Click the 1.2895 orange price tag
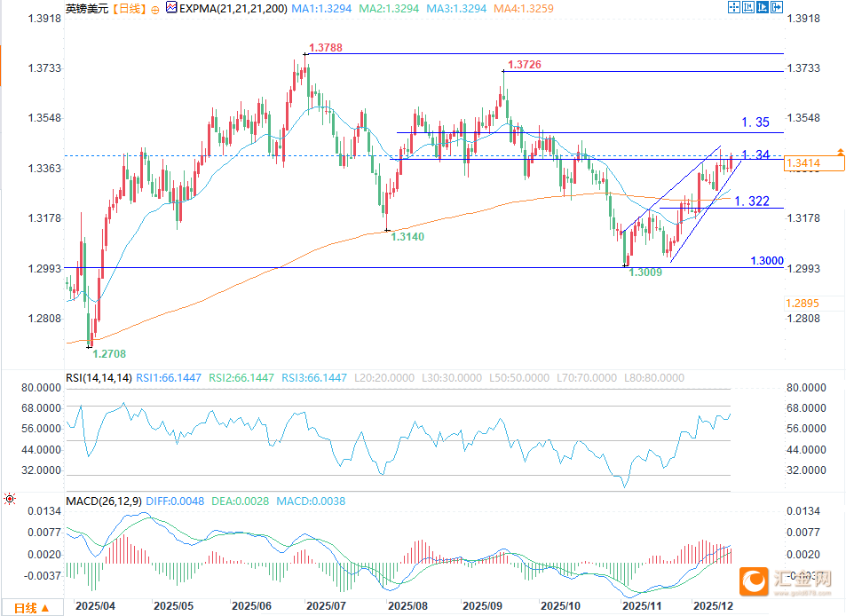Viewport: 846px width, 616px height. click(x=803, y=304)
